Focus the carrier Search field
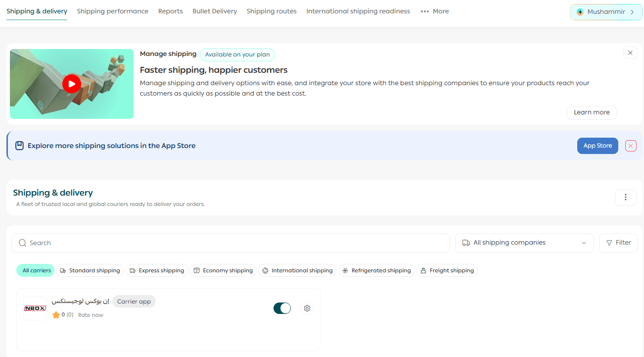 coord(230,243)
